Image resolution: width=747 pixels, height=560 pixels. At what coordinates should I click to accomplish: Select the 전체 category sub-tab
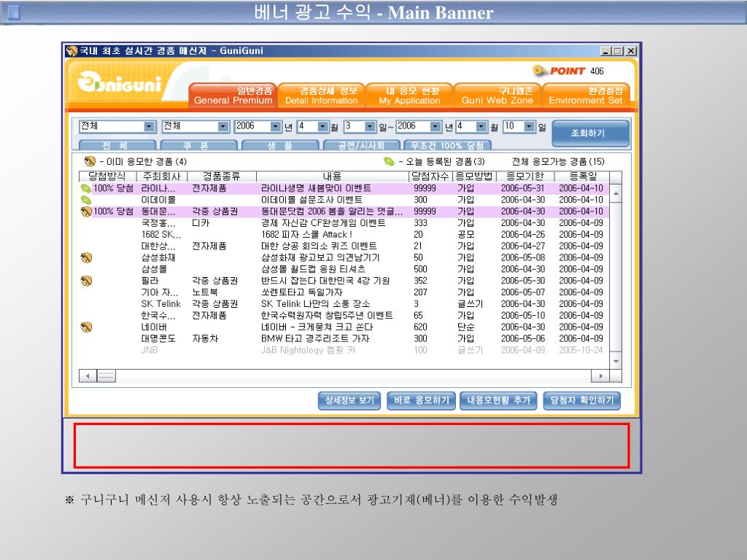(117, 145)
